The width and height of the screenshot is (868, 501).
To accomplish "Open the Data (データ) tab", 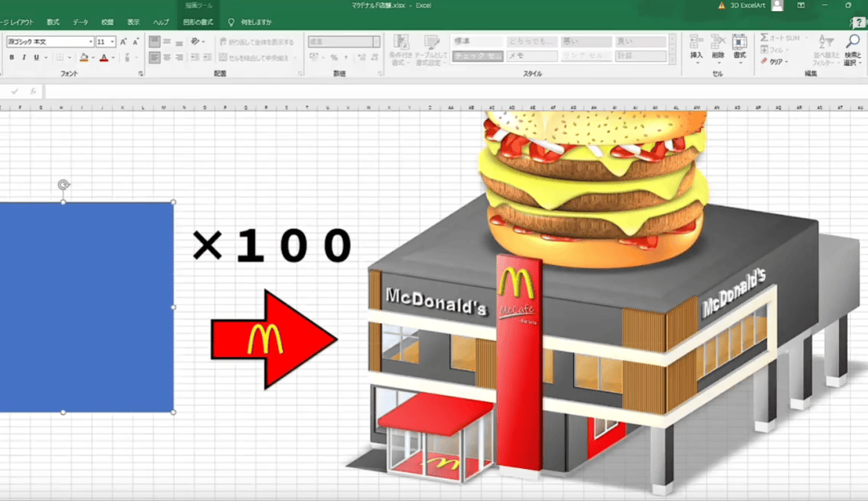I will pos(80,23).
